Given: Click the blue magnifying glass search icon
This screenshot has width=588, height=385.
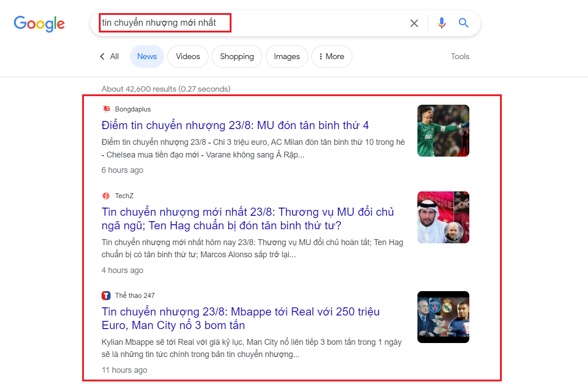Looking at the screenshot, I should pos(463,23).
